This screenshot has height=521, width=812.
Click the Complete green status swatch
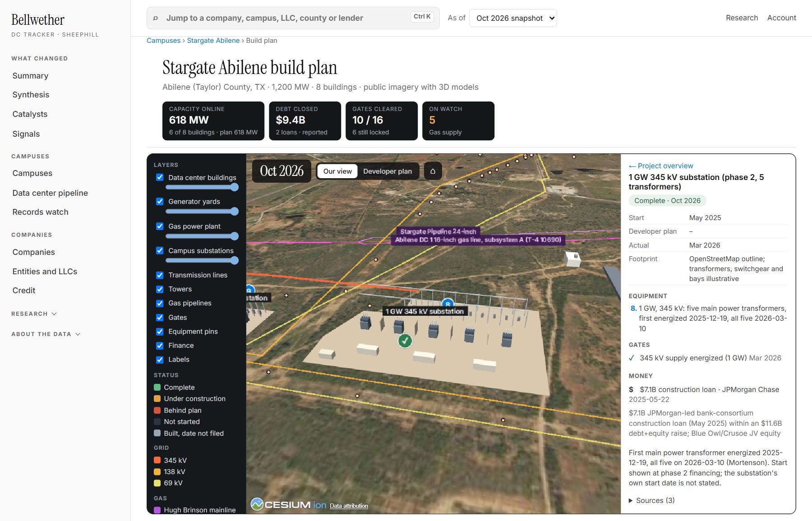[157, 387]
